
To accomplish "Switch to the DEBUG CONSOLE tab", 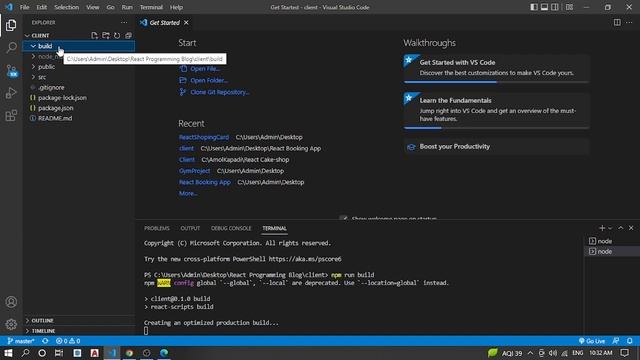I will pyautogui.click(x=231, y=228).
